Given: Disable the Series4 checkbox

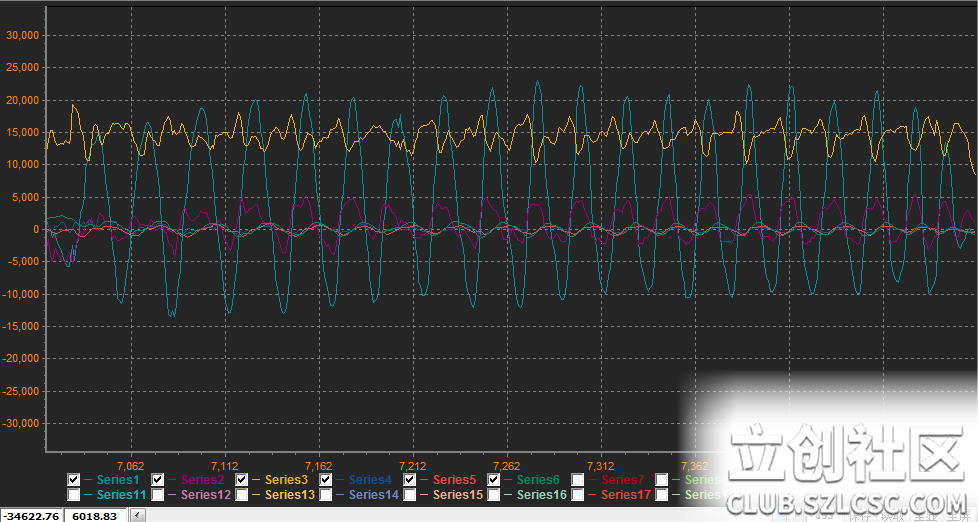Looking at the screenshot, I should [326, 480].
